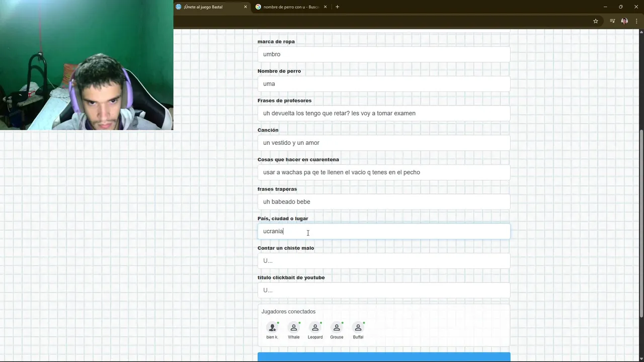Click the 'titulo clickbait de youtube' label
Viewport: 644px width, 362px height.
click(x=291, y=278)
